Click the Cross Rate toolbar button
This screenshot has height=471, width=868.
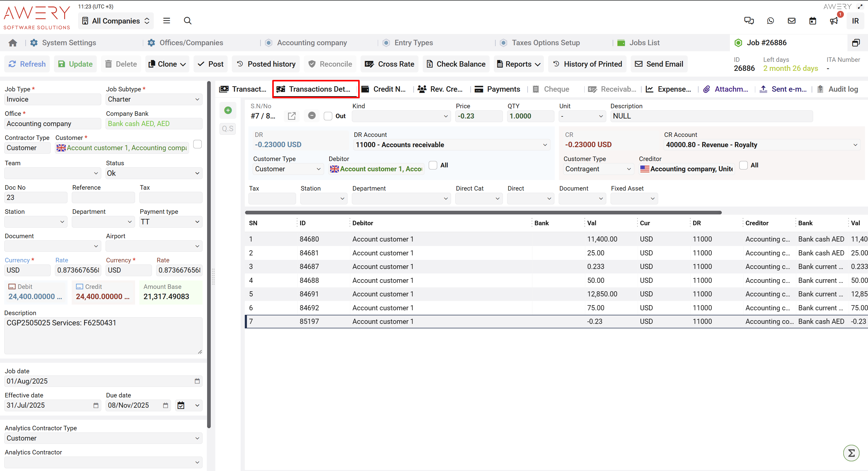pyautogui.click(x=389, y=64)
